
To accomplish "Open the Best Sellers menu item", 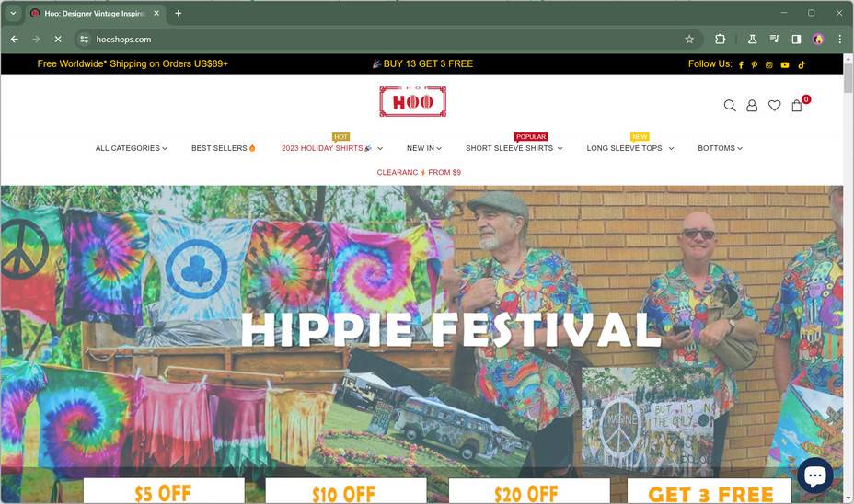I will [224, 148].
